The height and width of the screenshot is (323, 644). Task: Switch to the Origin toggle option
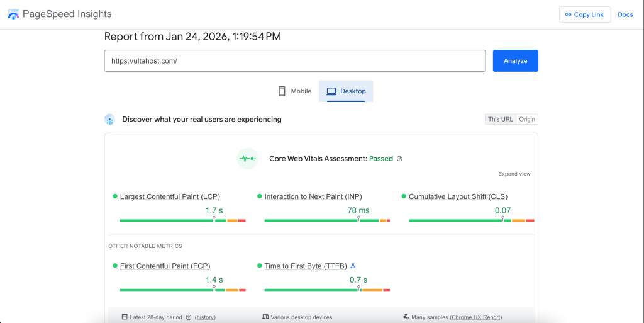pyautogui.click(x=527, y=120)
